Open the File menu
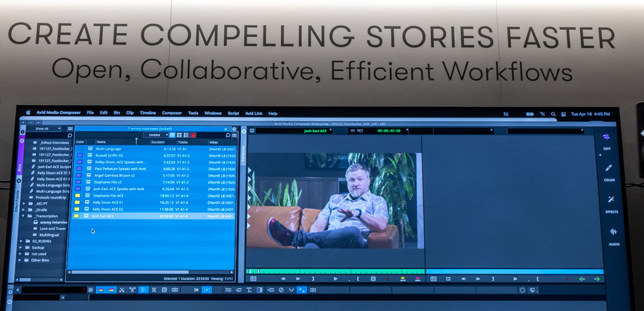The height and width of the screenshot is (311, 644). [90, 112]
